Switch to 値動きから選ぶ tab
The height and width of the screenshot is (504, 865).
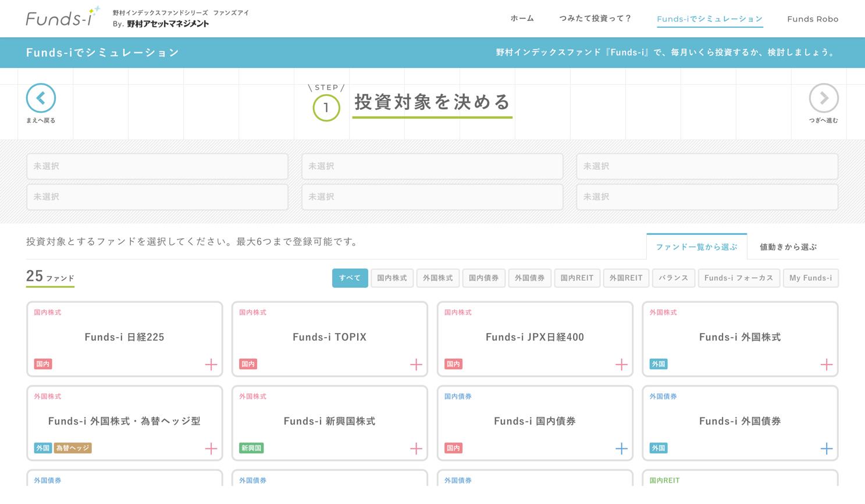pyautogui.click(x=788, y=246)
